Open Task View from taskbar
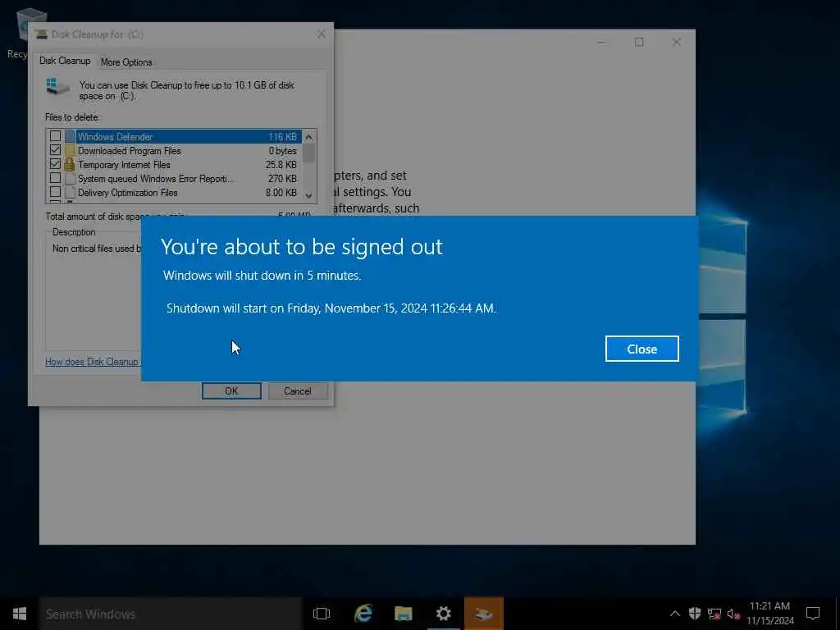 coord(322,614)
